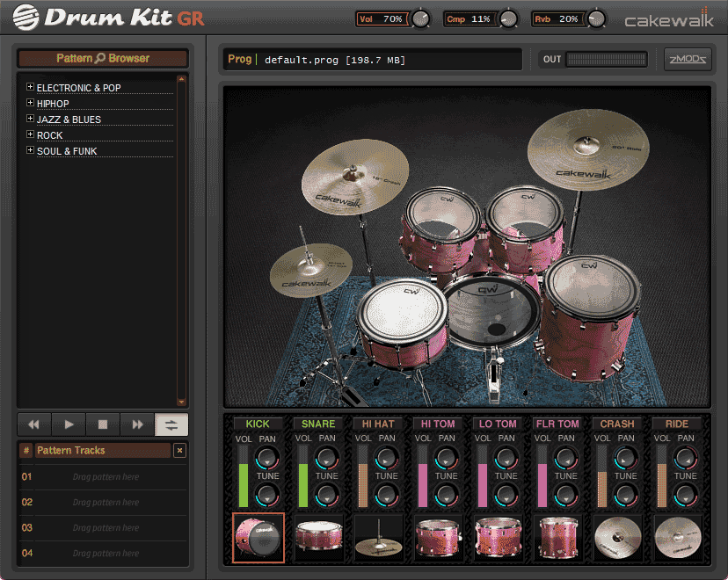
Task: Expand the JAZZ & BLUES category
Action: point(30,119)
